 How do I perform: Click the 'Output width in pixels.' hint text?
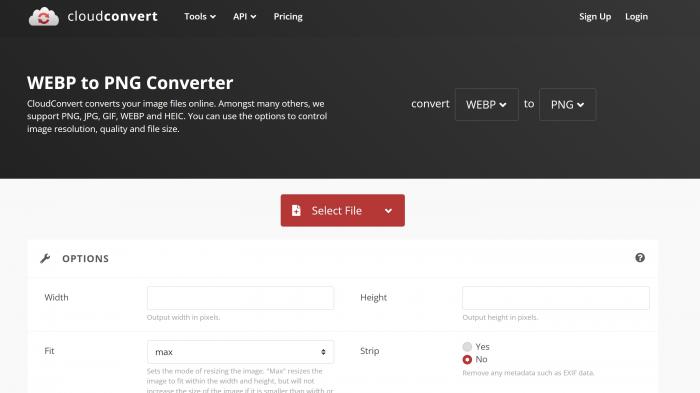pyautogui.click(x=183, y=318)
